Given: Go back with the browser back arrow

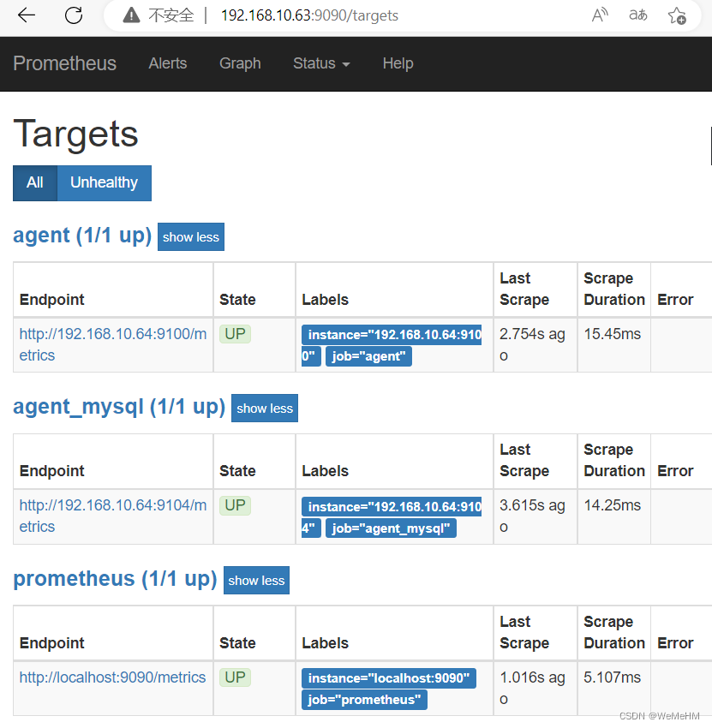Looking at the screenshot, I should (x=26, y=15).
